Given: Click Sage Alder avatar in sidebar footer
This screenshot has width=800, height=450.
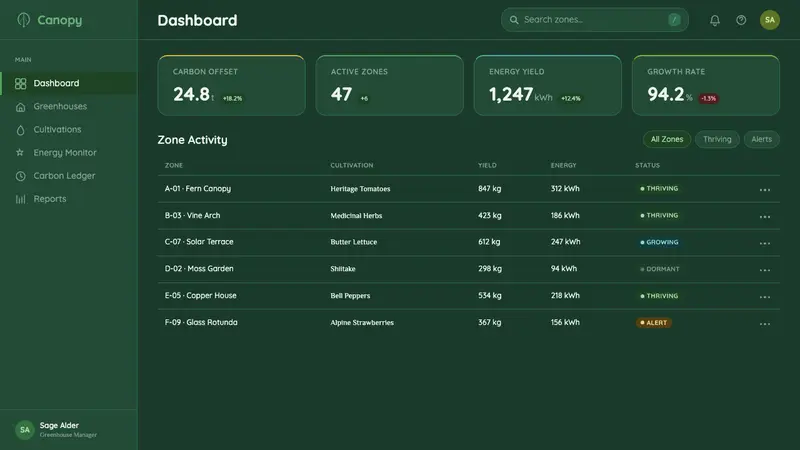Looking at the screenshot, I should [24, 430].
